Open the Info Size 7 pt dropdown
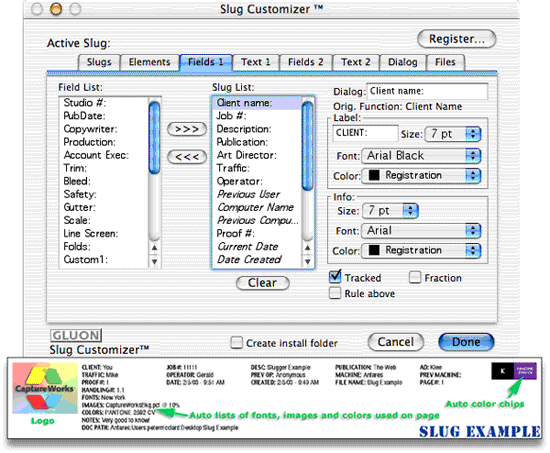 tap(390, 211)
